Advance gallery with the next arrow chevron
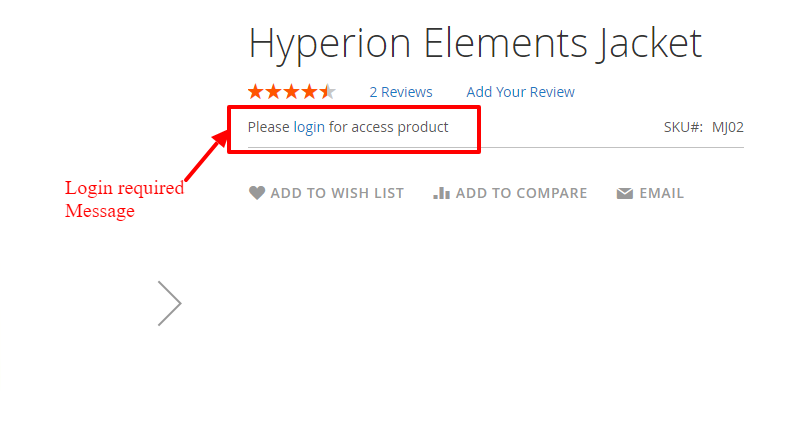 170,303
